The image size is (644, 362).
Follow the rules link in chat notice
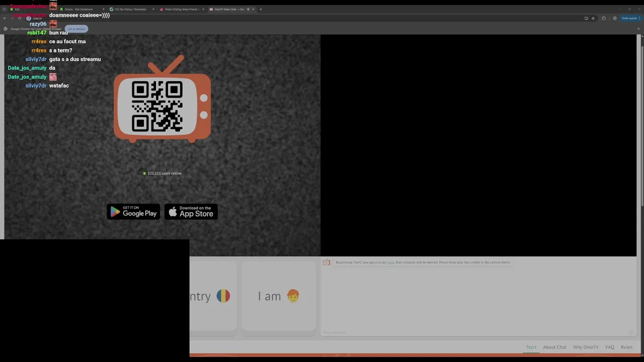[x=390, y=262]
